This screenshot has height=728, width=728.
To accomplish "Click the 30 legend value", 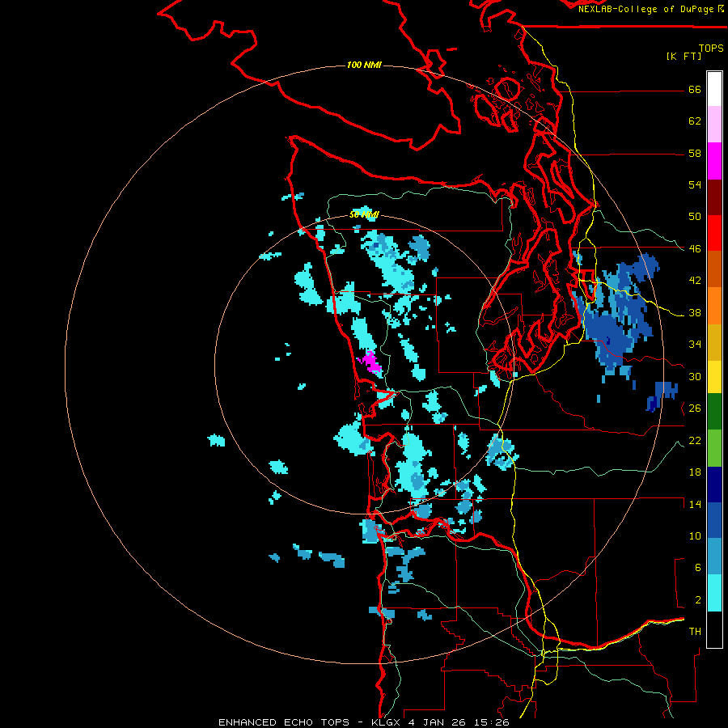I will (695, 376).
